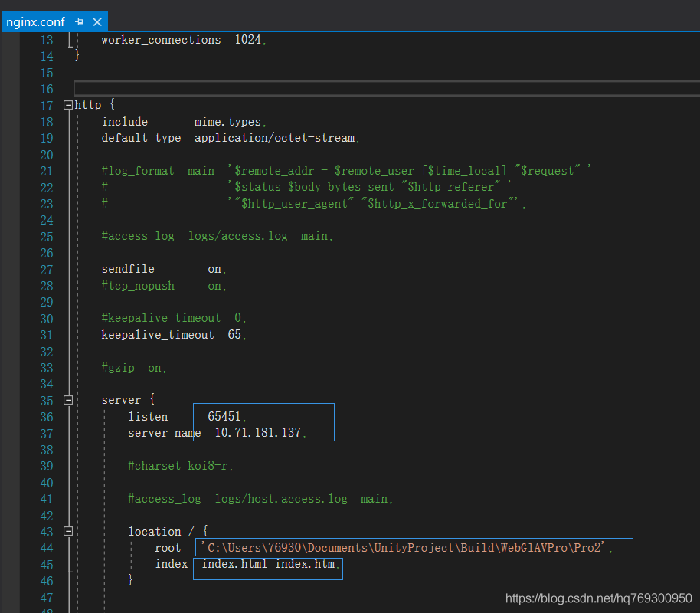Click '#gzip on;' comment
700x613 pixels.
click(134, 368)
